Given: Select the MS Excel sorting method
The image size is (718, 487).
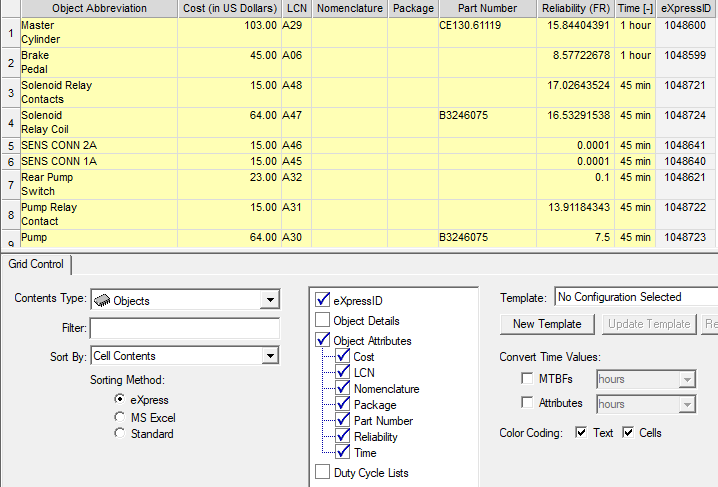Looking at the screenshot, I should pos(120,417).
